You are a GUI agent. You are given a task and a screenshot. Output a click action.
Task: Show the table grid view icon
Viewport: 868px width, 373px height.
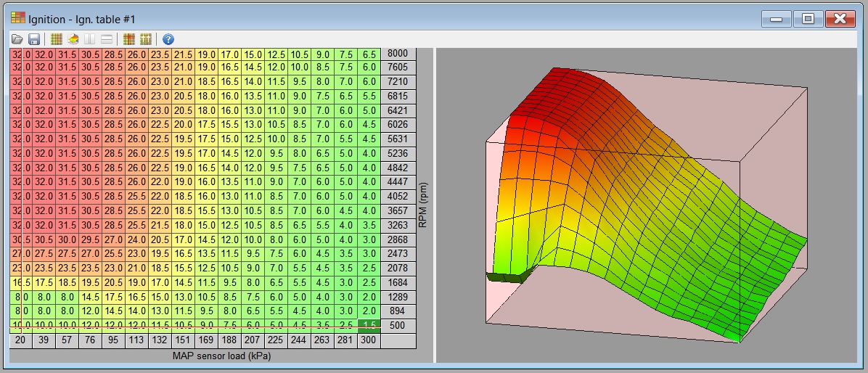57,39
